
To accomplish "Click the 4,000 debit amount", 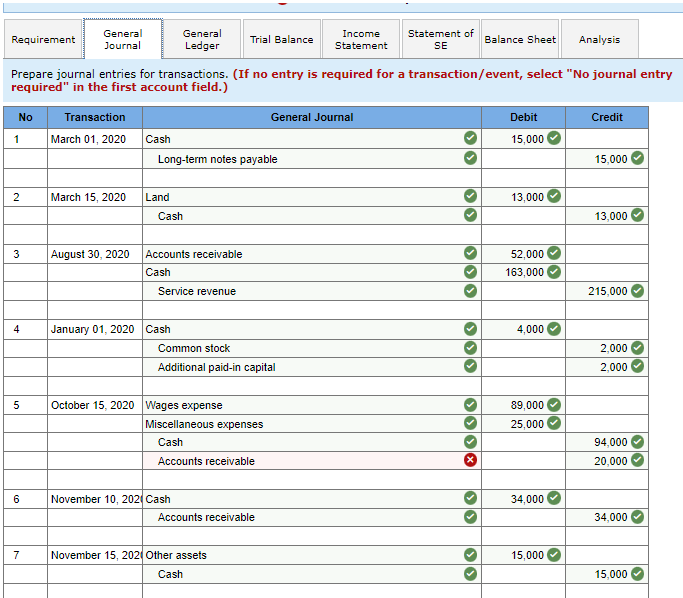I will pyautogui.click(x=530, y=329).
